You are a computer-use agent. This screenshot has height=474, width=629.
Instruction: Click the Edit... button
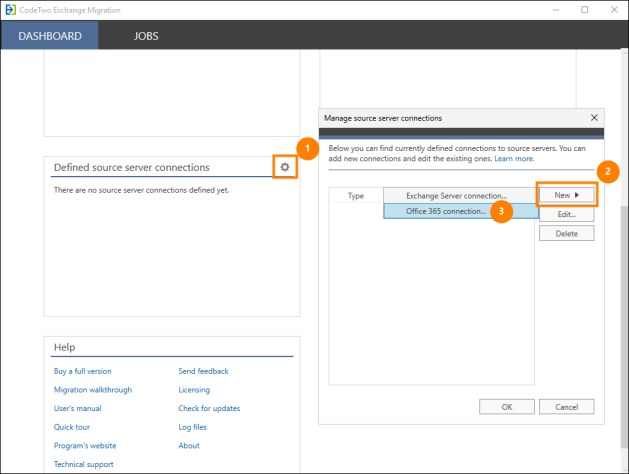click(x=566, y=214)
